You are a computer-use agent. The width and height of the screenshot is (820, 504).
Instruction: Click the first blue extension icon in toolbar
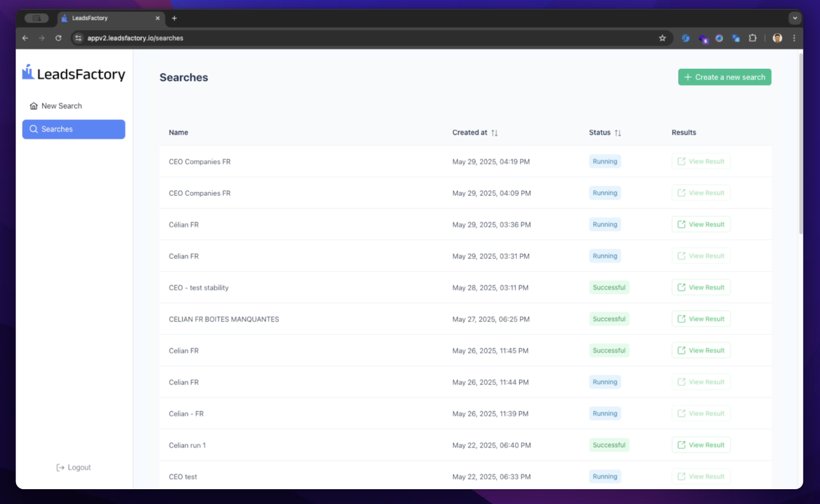click(x=685, y=38)
